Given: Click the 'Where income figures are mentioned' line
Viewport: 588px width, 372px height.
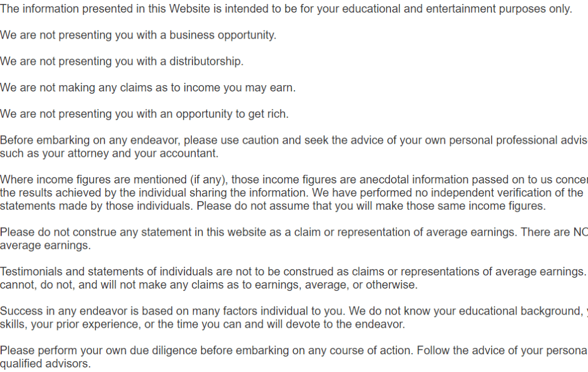Looking at the screenshot, I should pos(294,179).
